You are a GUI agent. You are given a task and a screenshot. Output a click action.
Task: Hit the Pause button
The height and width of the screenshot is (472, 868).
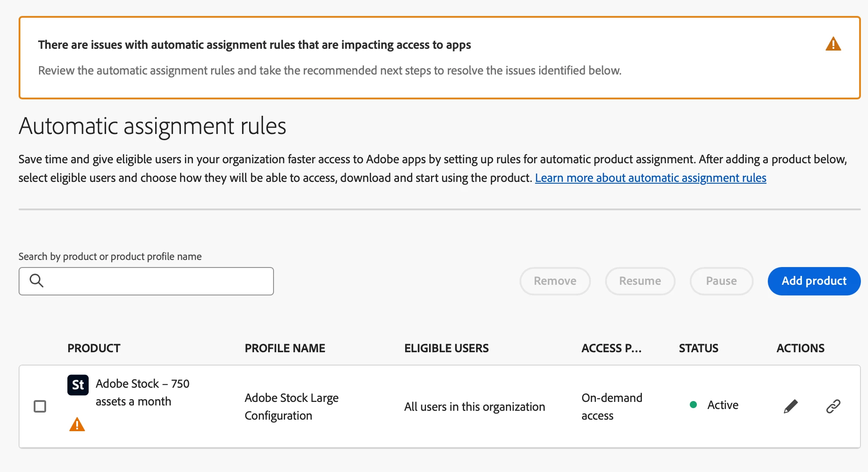(721, 281)
